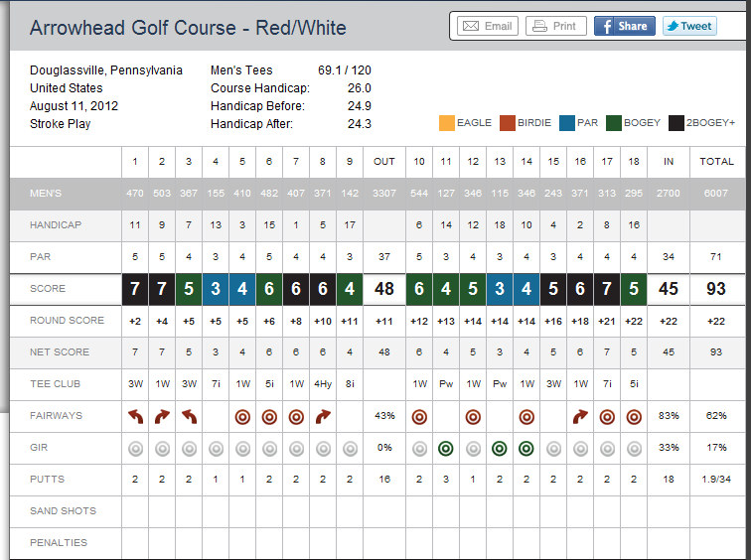This screenshot has width=751, height=560.
Task: Select hole 13 green-in-regulation icon
Action: (x=500, y=448)
